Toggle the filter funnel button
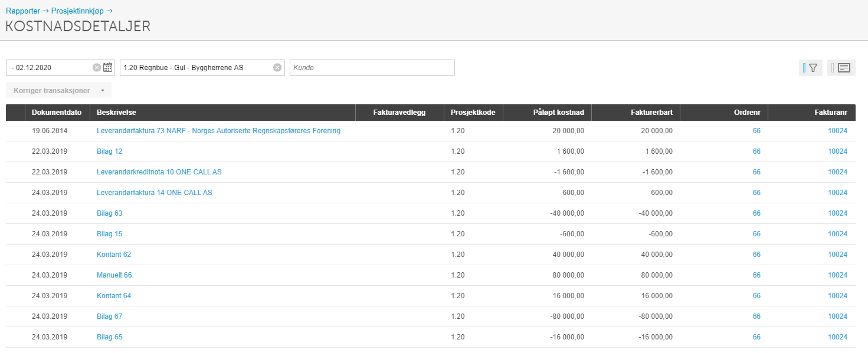 (x=810, y=68)
